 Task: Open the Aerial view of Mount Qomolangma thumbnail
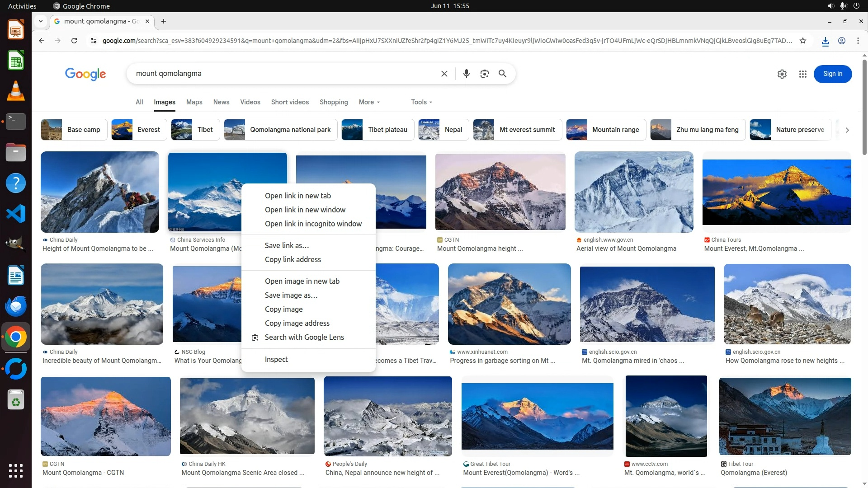(633, 192)
